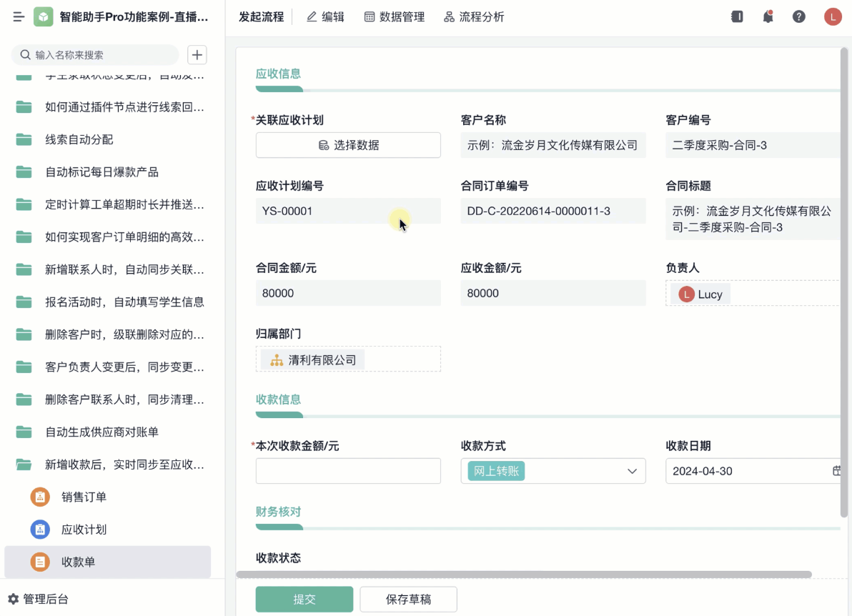
Task: Open the 管理后台 settings at bottom left
Action: point(39,599)
